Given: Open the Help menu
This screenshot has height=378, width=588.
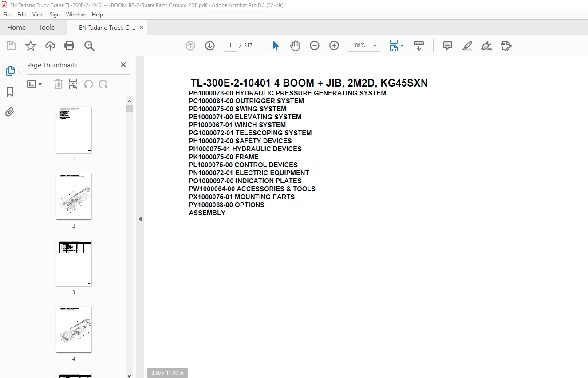Looking at the screenshot, I should point(97,15).
